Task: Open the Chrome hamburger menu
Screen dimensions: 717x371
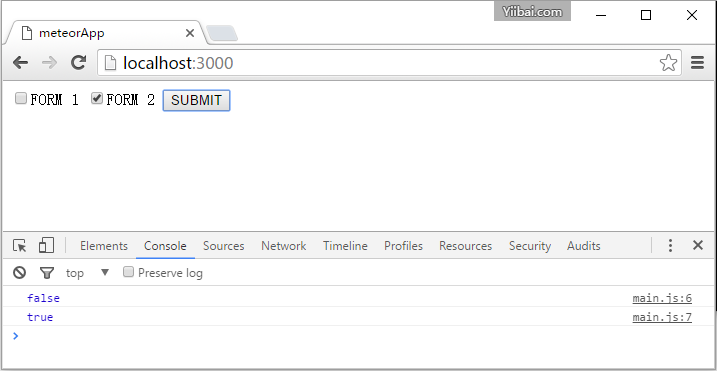Action: (697, 62)
